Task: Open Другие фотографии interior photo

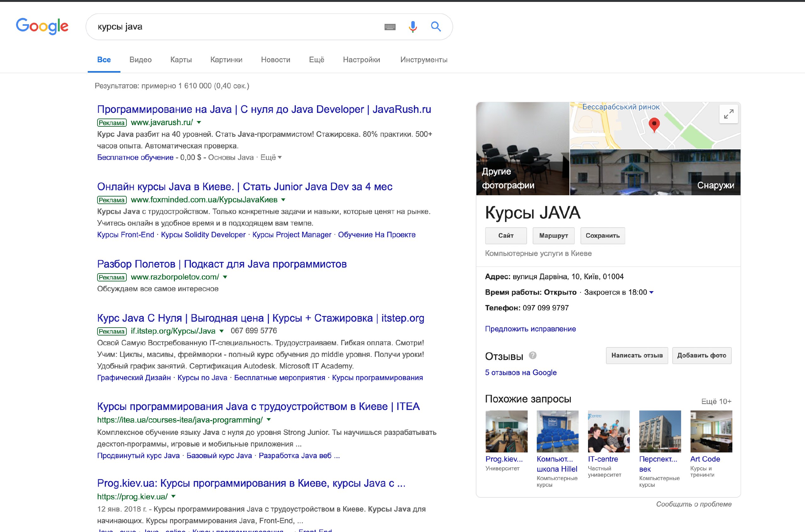Action: 522,149
